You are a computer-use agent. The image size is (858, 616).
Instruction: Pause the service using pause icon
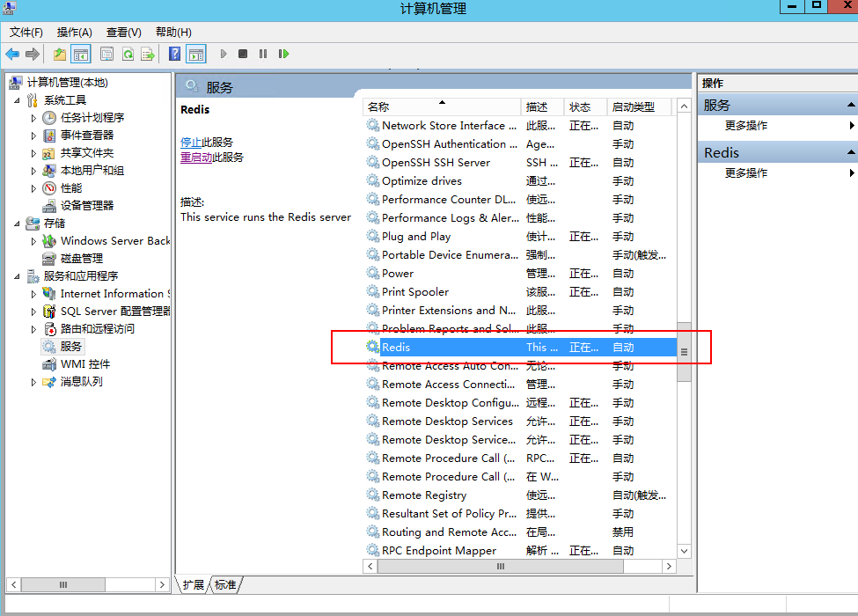tap(262, 54)
